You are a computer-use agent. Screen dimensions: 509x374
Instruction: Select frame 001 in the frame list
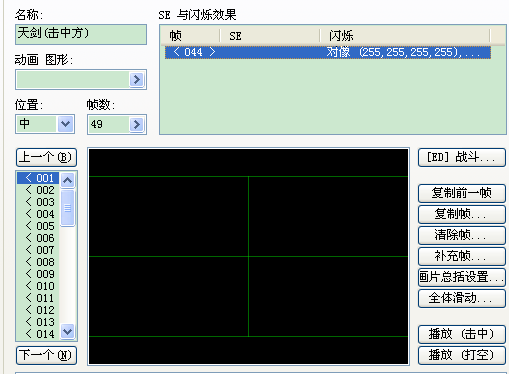[x=38, y=178]
